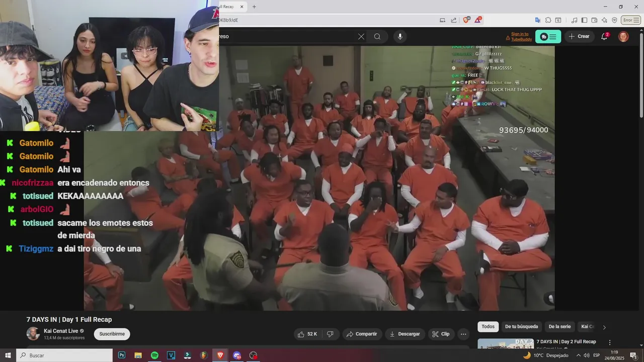Open Vegas Pro from the taskbar
The image size is (644, 362).
pyautogui.click(x=171, y=355)
